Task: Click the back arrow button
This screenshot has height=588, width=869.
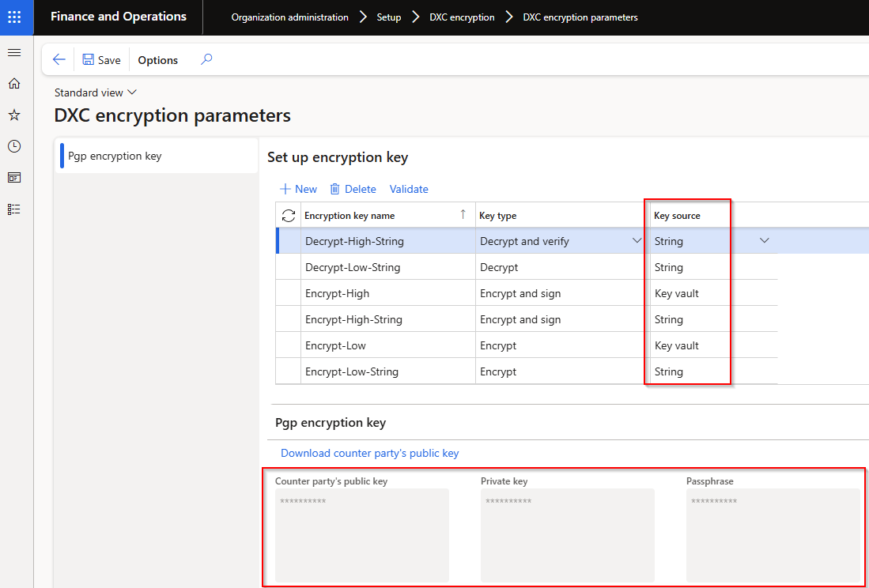Action: coord(59,60)
